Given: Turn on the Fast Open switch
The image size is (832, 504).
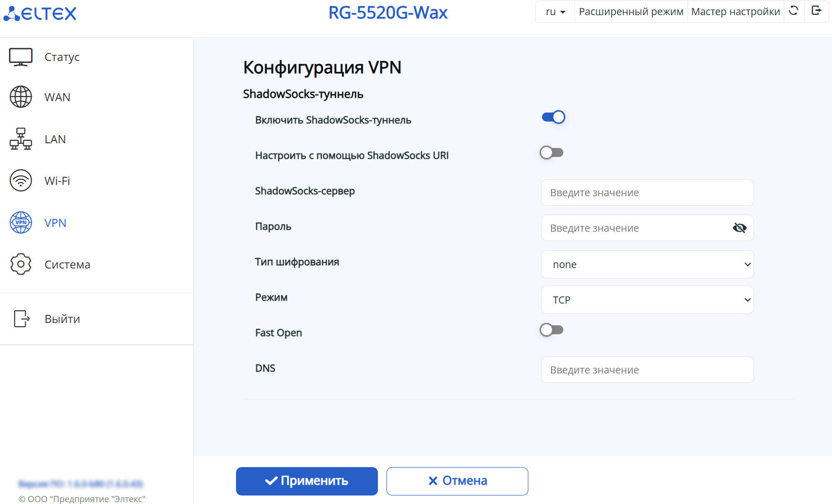Looking at the screenshot, I should (x=552, y=330).
